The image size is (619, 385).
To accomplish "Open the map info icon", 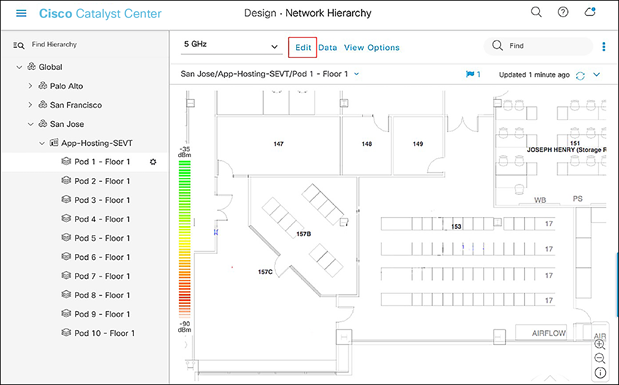I will click(x=600, y=373).
